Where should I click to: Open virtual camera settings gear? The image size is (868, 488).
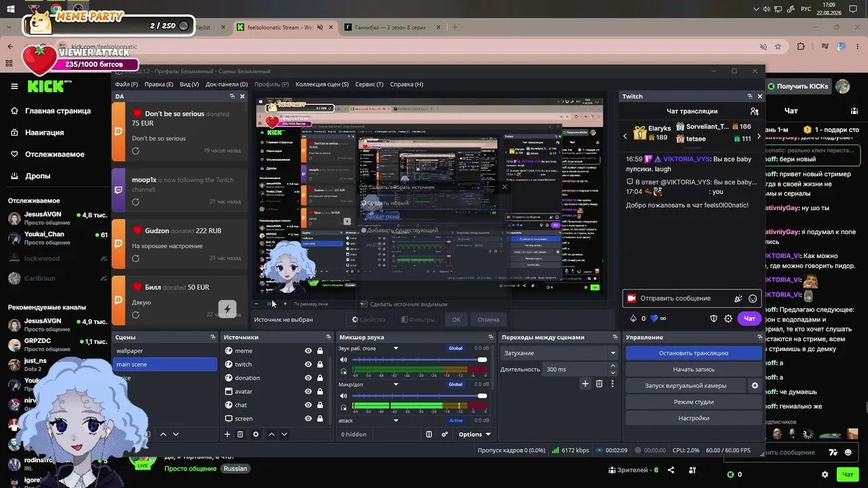[x=755, y=386]
